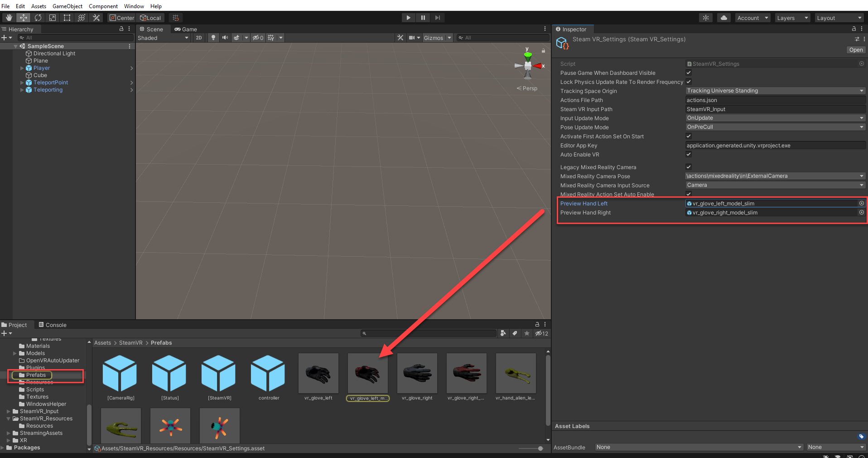
Task: Open the Input Update Mode dropdown
Action: point(775,118)
